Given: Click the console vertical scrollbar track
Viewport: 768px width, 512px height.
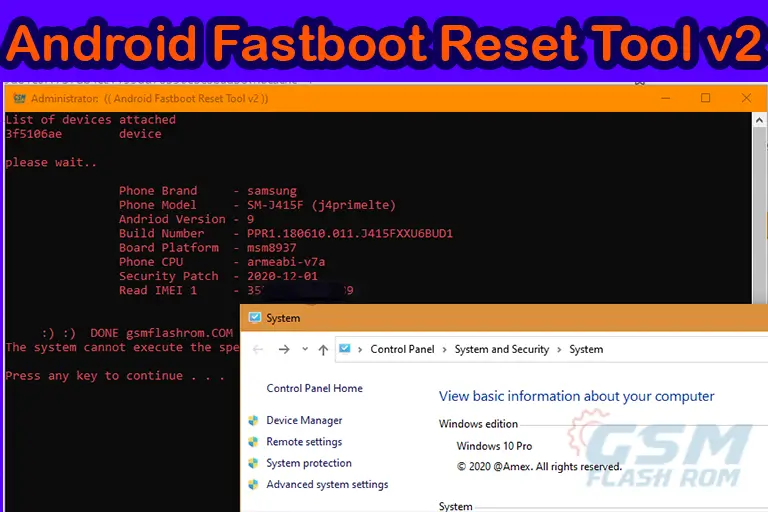Looking at the screenshot, I should point(759,216).
